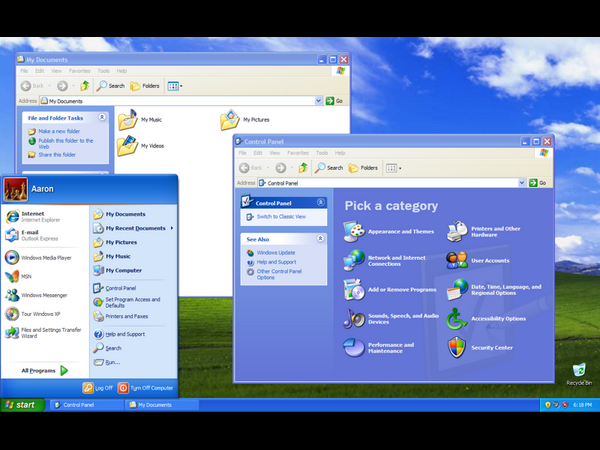The image size is (600, 450).
Task: Click the Start button
Action: pos(23,405)
